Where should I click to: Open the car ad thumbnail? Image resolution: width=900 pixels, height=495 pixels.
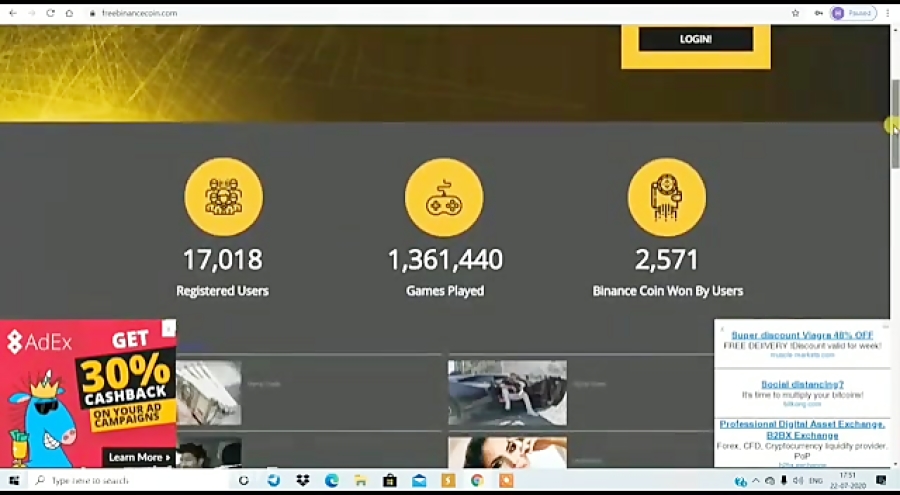pos(507,393)
